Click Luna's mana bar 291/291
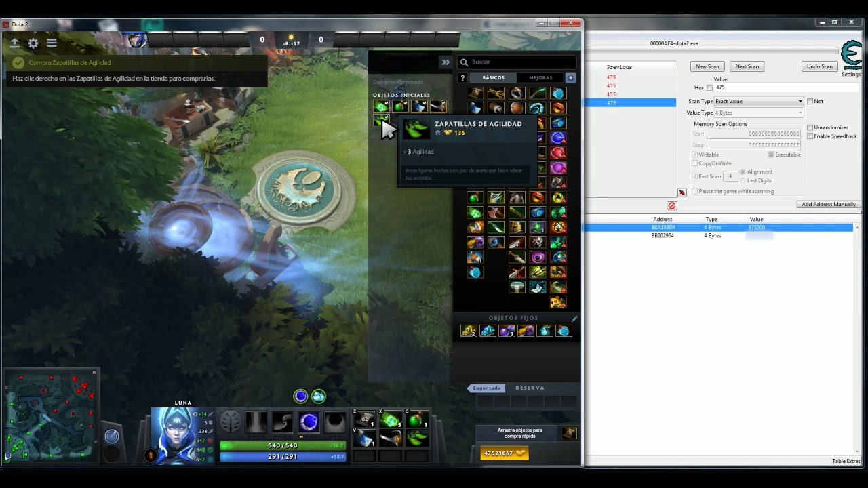The height and width of the screenshot is (488, 868). point(283,457)
